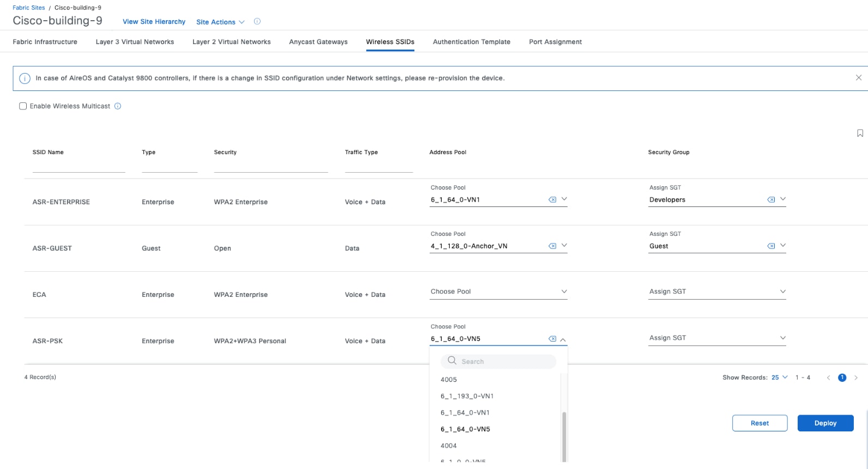Click WPA2+WPA3 Personal security cell
This screenshot has height=469, width=868.
click(x=250, y=341)
